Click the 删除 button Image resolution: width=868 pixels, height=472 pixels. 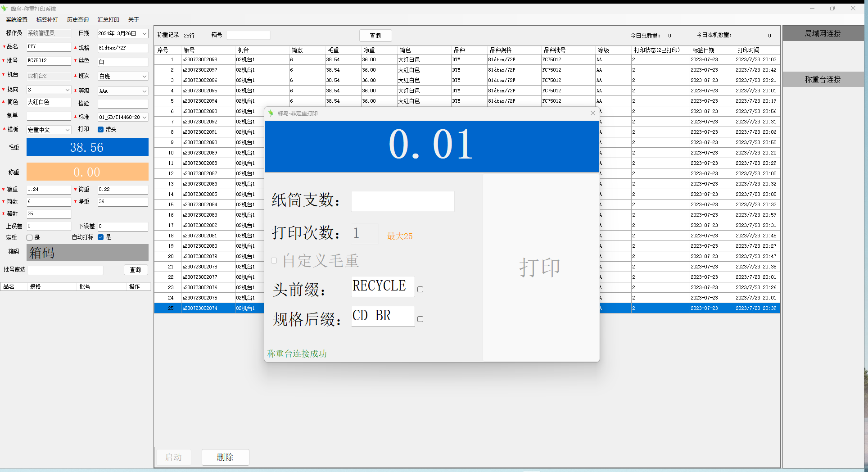(225, 458)
